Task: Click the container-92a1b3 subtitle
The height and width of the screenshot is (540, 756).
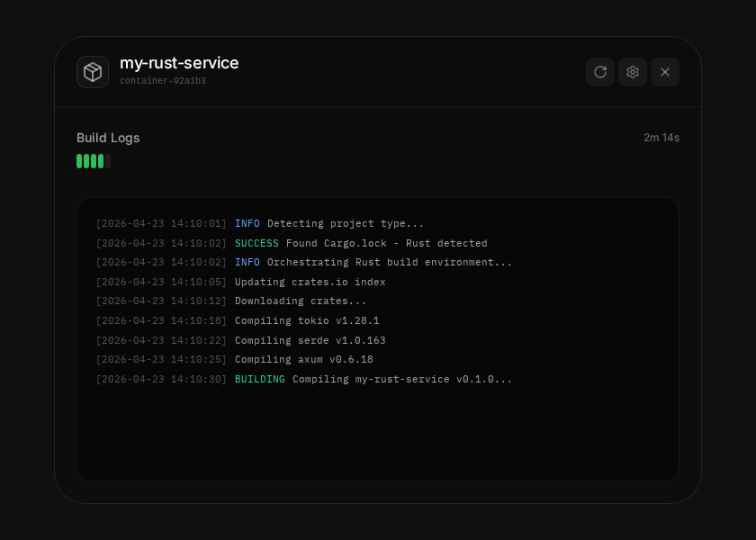Action: point(162,80)
